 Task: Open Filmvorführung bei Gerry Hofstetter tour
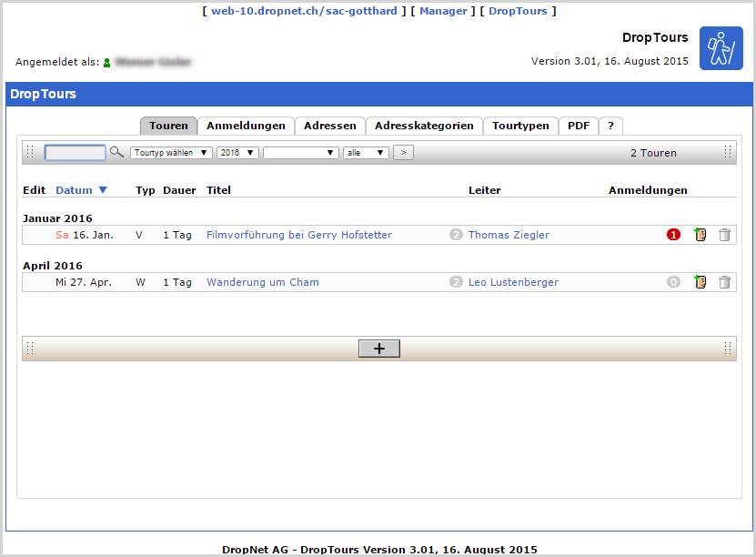(299, 235)
